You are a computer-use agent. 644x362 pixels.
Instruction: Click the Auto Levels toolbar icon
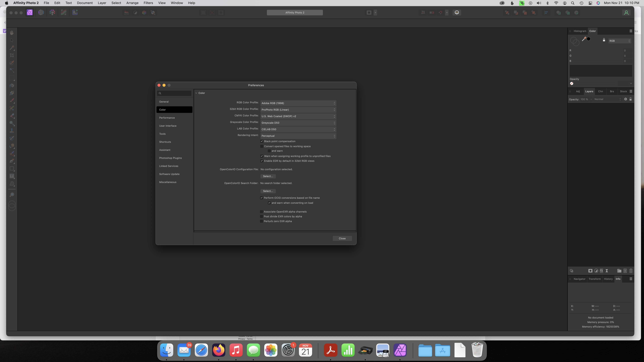point(127,12)
